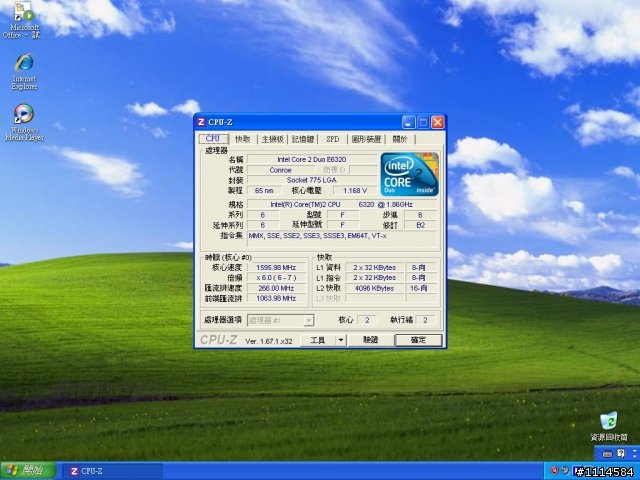
Task: Switch to the 快取 tab
Action: pyautogui.click(x=243, y=139)
